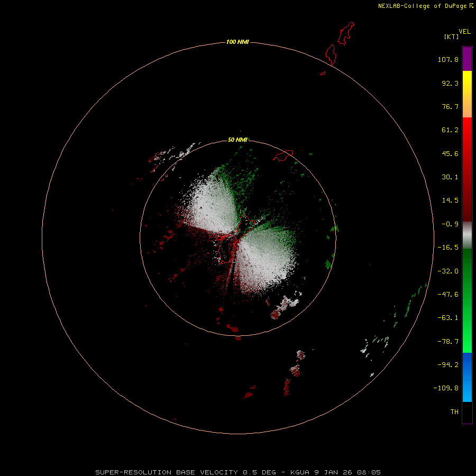Click the 61.2 value on velocity scale
The image size is (476, 476).
(450, 130)
